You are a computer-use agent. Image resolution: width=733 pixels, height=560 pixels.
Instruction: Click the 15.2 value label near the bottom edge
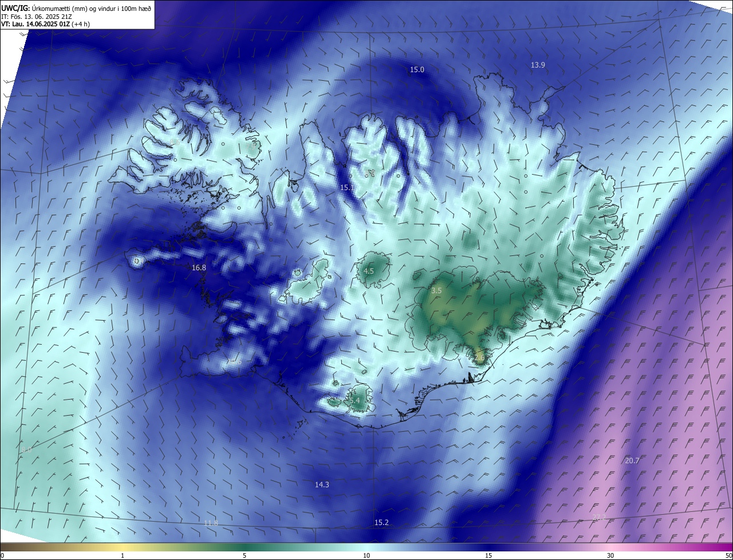tap(381, 523)
